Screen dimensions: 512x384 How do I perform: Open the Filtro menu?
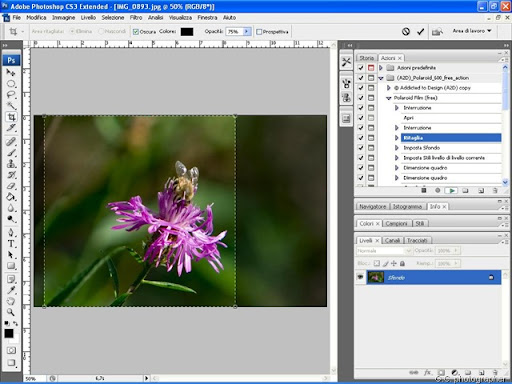(136, 17)
